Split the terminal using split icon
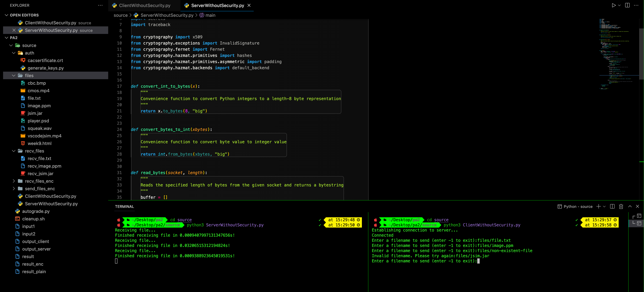 pyautogui.click(x=612, y=206)
